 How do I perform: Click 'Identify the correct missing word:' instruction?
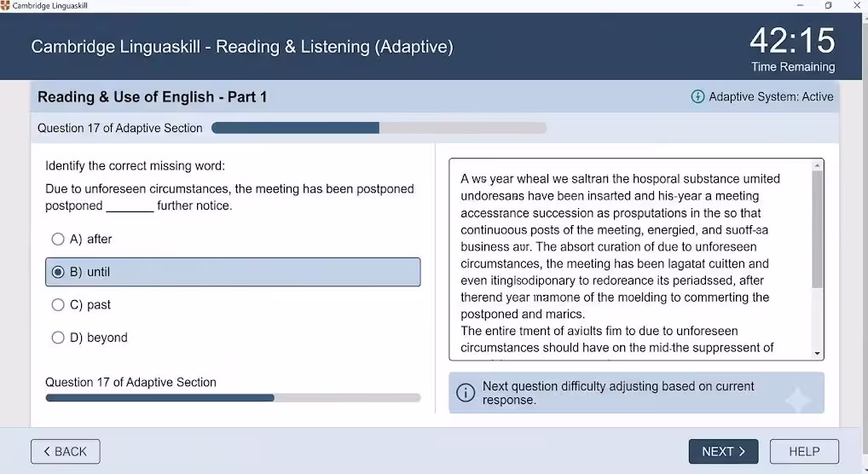(135, 165)
